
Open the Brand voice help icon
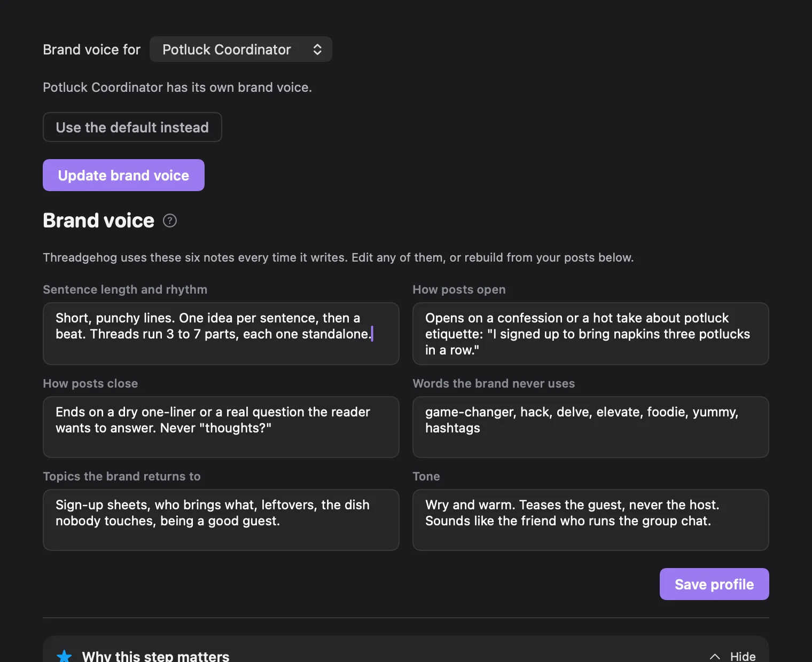[170, 220]
